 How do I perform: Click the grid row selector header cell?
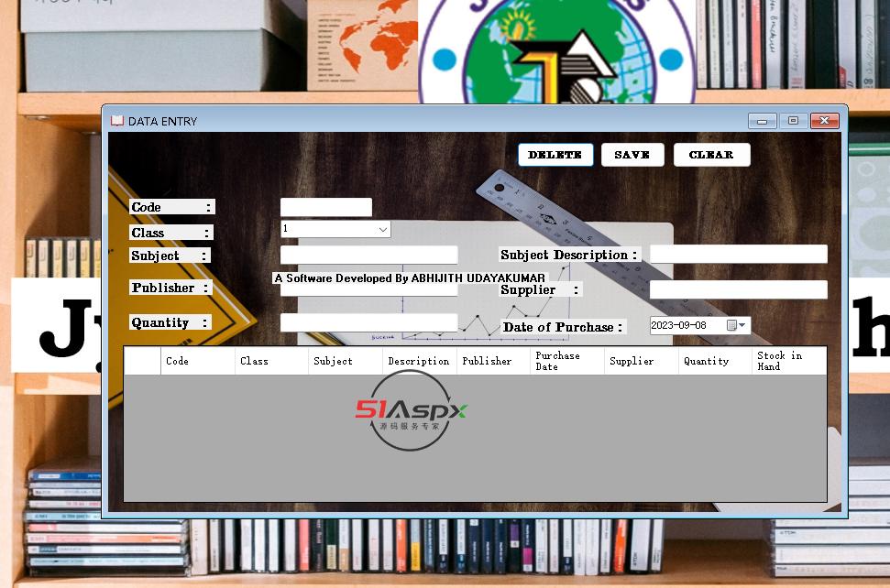[x=142, y=361]
